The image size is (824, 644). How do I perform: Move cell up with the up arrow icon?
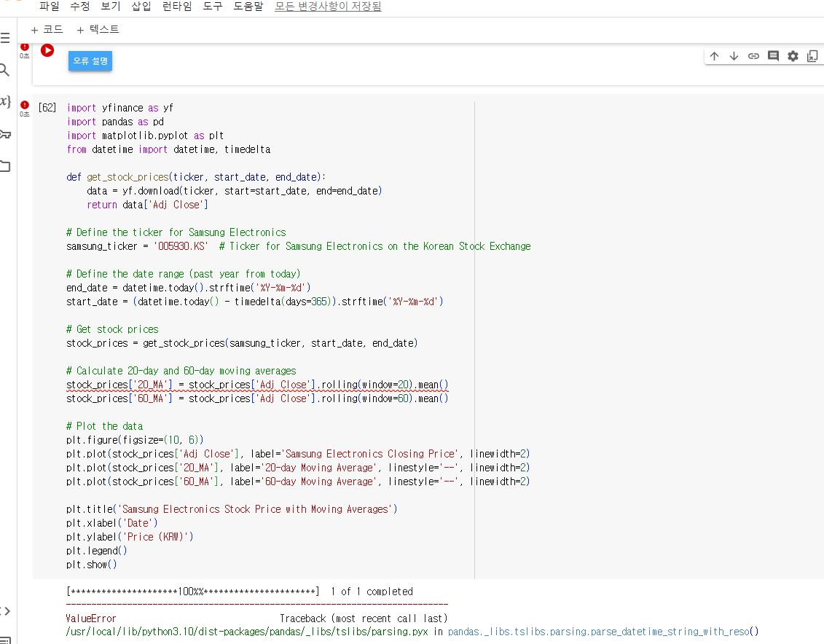point(714,56)
